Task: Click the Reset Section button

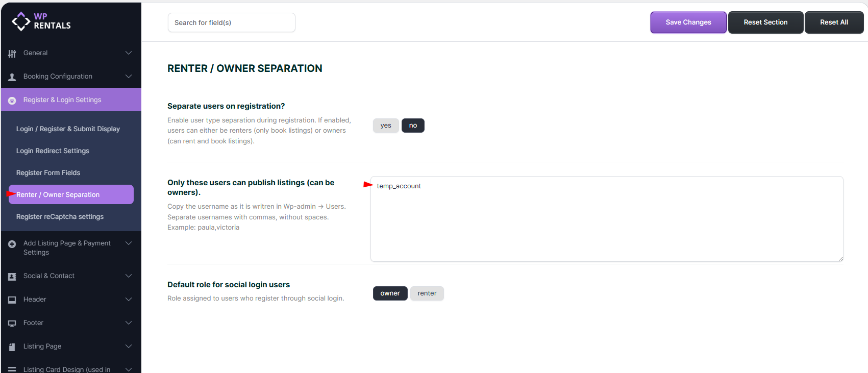Action: (765, 22)
